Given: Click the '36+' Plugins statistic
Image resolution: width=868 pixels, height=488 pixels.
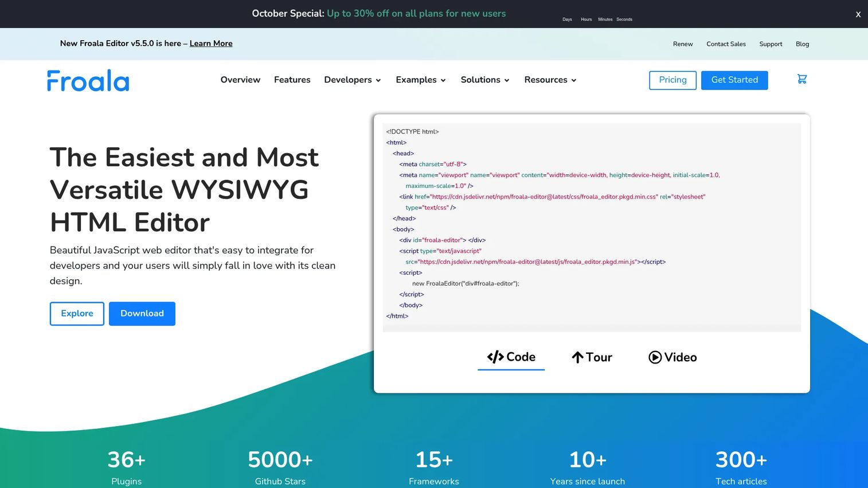Looking at the screenshot, I should [x=127, y=468].
